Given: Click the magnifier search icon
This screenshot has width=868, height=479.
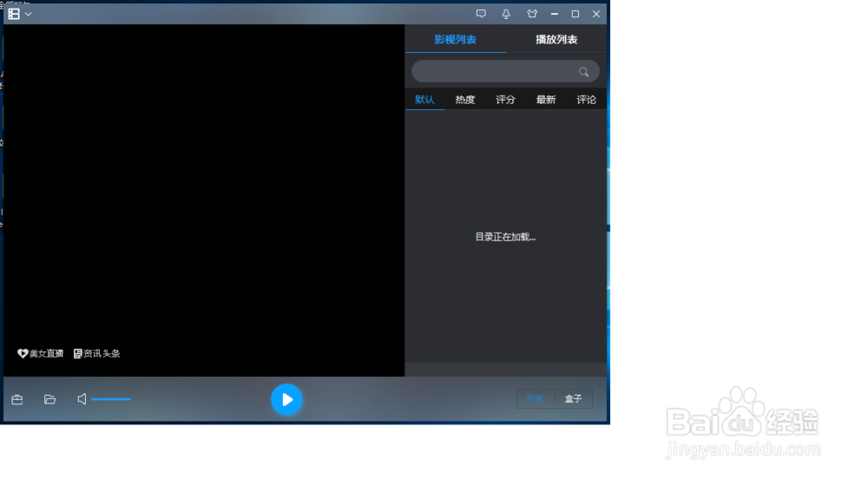Looking at the screenshot, I should [x=583, y=72].
